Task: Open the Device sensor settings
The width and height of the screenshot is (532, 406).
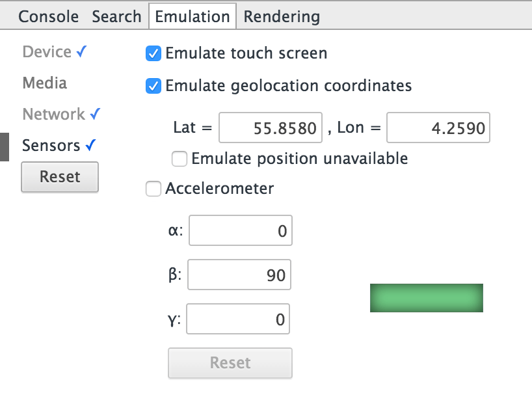Action: pos(46,51)
